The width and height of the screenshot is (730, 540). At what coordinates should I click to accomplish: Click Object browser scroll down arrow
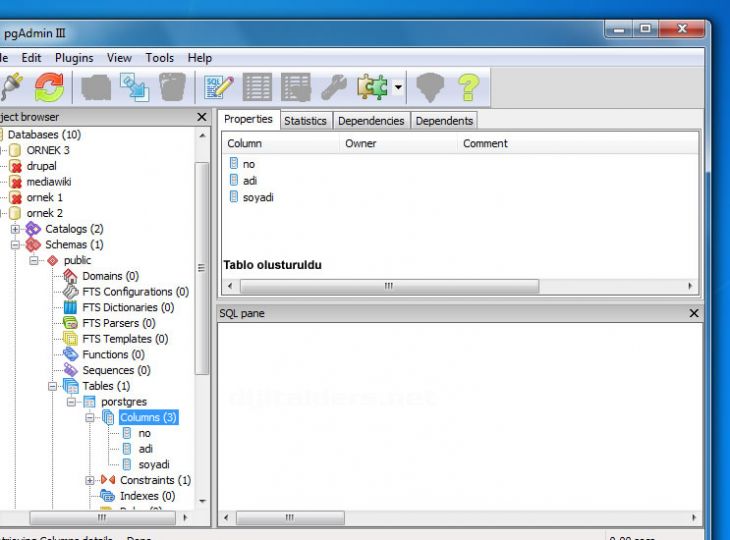click(x=202, y=501)
